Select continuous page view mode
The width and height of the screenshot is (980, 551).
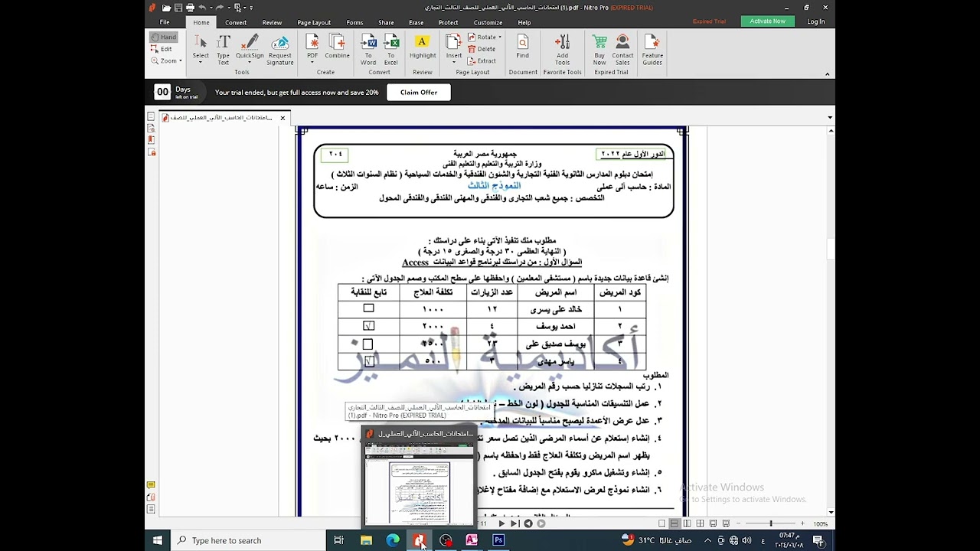(675, 523)
